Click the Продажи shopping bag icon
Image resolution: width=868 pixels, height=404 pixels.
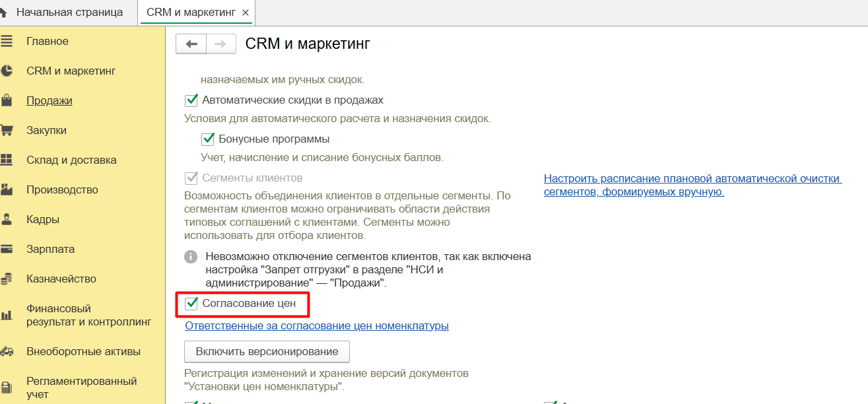(x=7, y=101)
